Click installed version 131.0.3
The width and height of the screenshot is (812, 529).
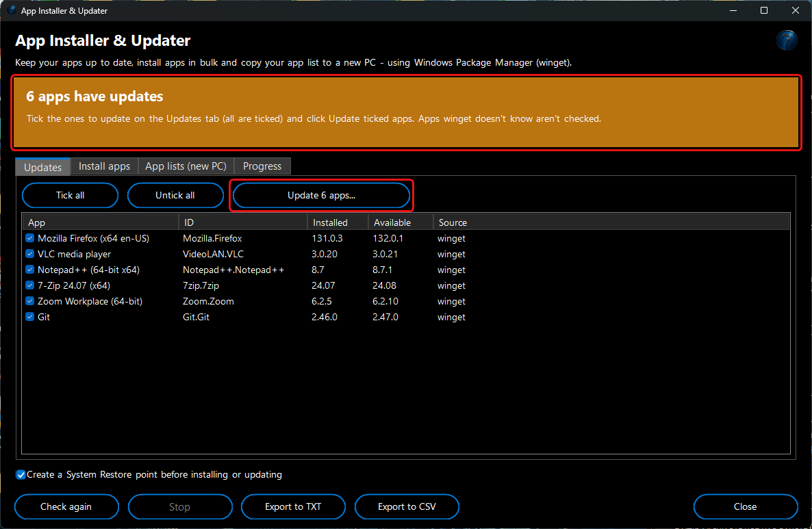coord(327,238)
